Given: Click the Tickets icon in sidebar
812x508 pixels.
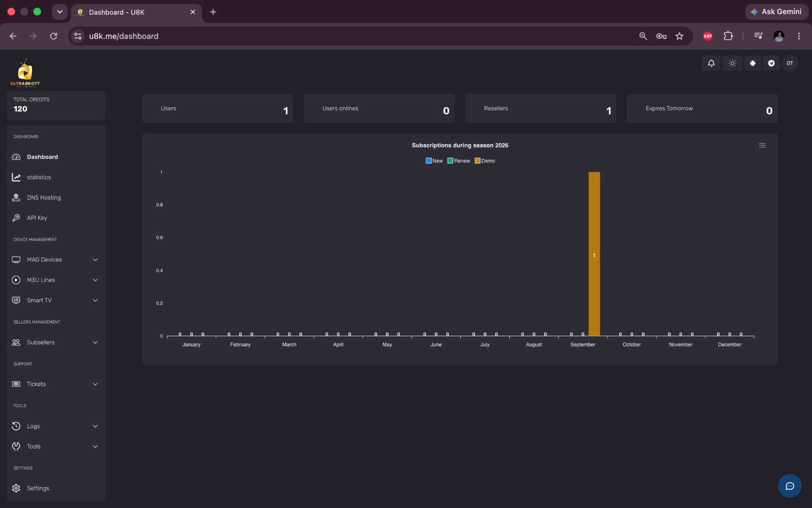Looking at the screenshot, I should [x=16, y=384].
